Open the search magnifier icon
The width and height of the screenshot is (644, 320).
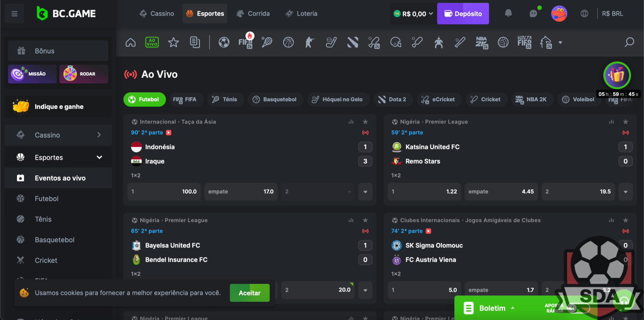point(629,42)
